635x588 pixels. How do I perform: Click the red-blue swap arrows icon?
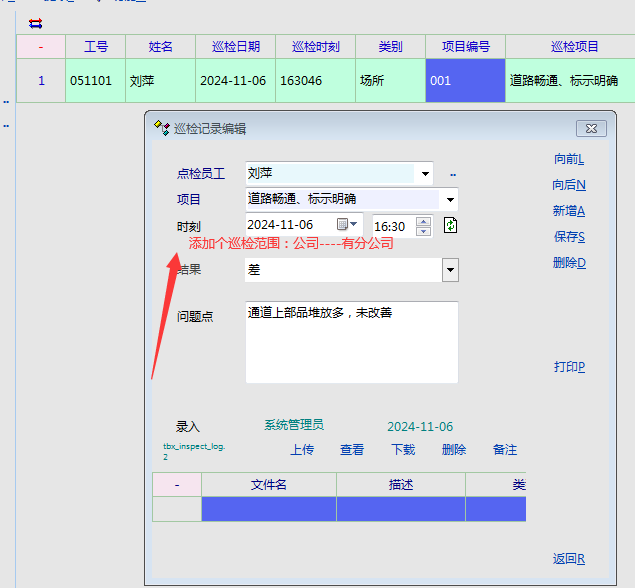pyautogui.click(x=36, y=22)
